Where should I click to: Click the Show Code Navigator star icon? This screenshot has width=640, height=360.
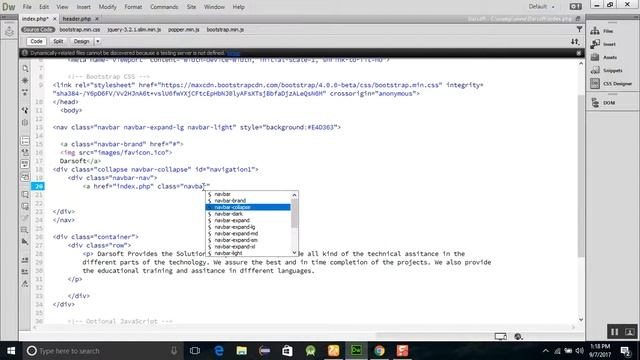[25, 80]
